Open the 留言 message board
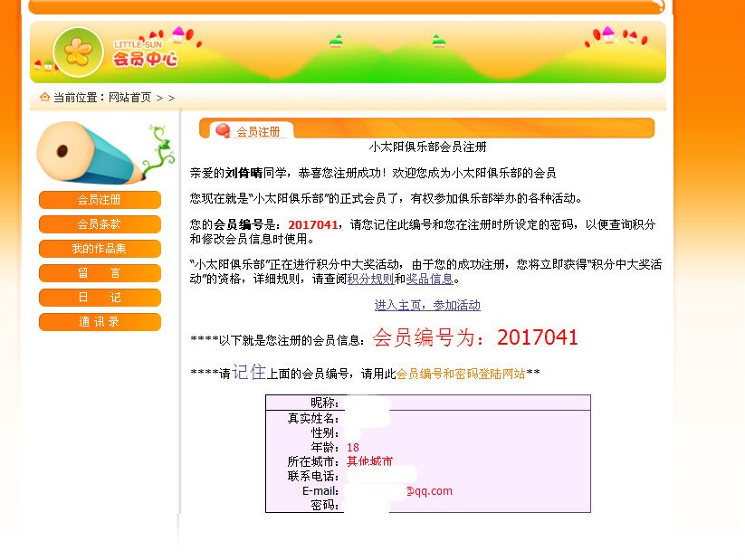 (x=100, y=272)
